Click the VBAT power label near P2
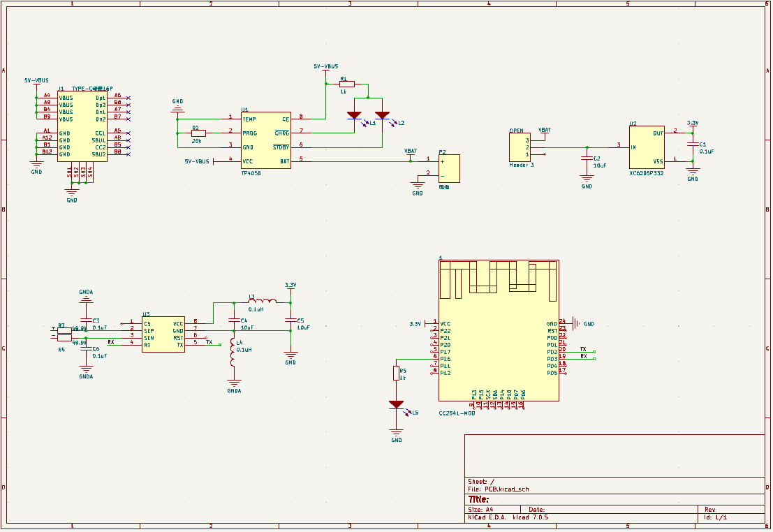This screenshot has height=532, width=773. 410,152
